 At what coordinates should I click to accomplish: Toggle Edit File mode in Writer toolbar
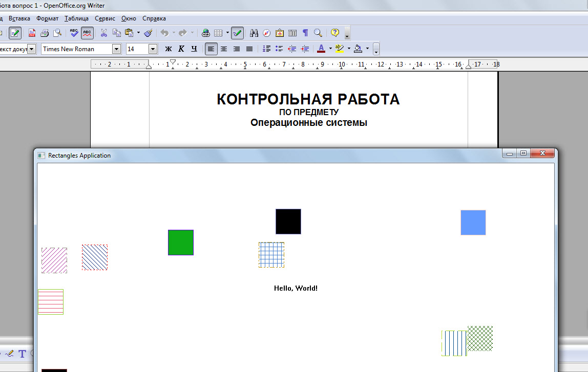coord(15,33)
